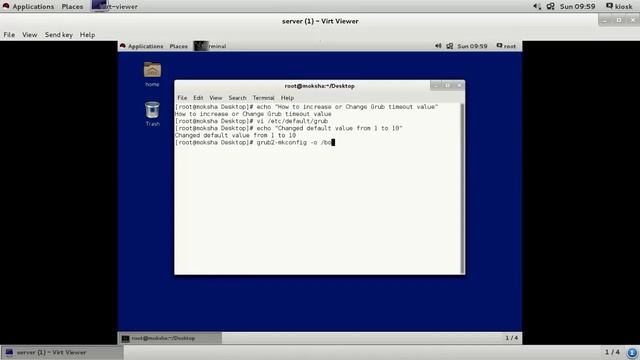
Task: Open the terminal's View menu
Action: click(216, 98)
